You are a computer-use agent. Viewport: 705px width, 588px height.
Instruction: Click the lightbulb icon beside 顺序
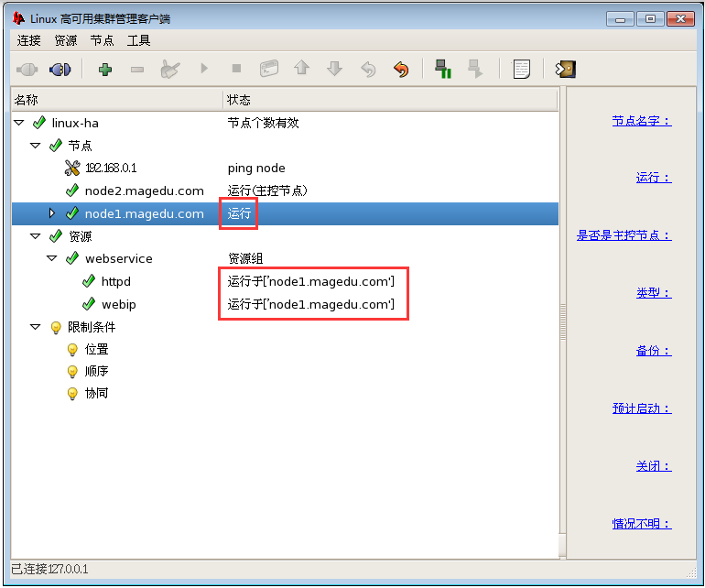(x=72, y=372)
